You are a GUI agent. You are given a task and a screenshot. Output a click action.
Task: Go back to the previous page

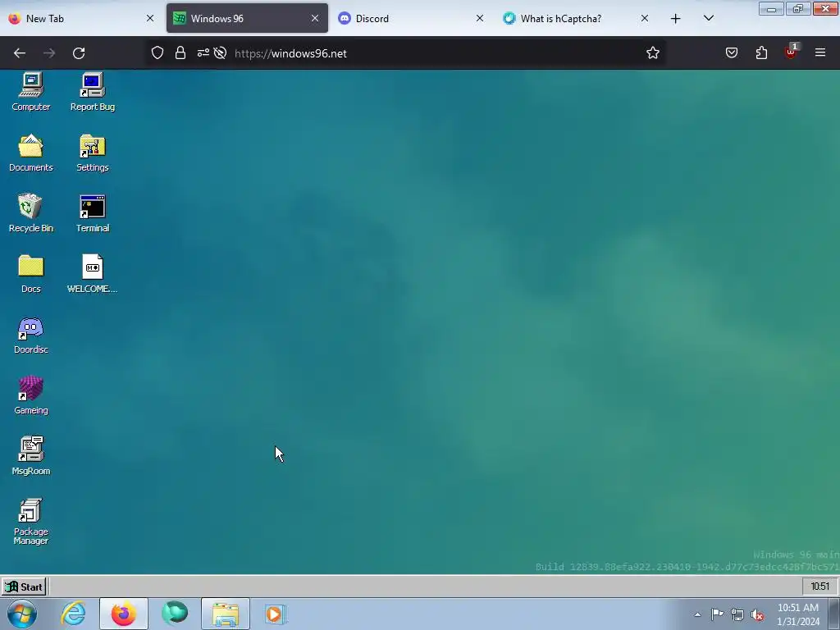click(x=20, y=53)
